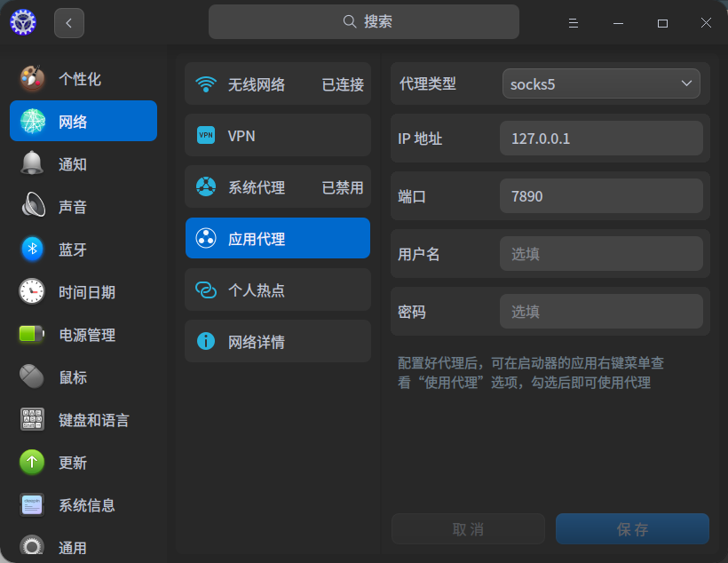Viewport: 728px width, 563px height.
Task: Open 蓝牙 settings
Action: click(83, 249)
